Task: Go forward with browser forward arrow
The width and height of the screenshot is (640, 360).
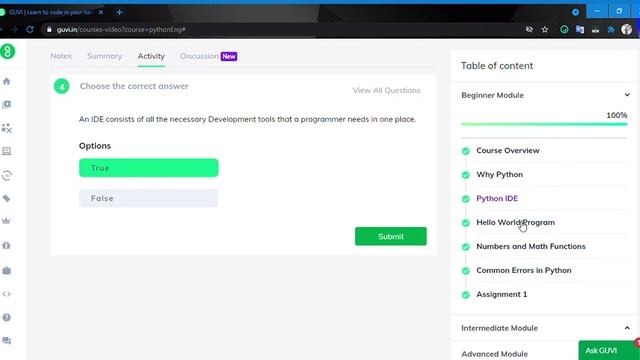Action: point(14,29)
